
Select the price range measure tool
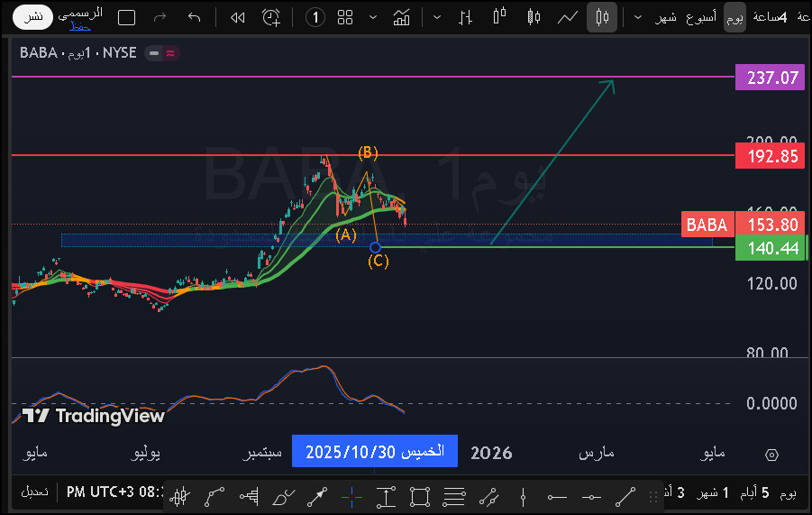386,497
